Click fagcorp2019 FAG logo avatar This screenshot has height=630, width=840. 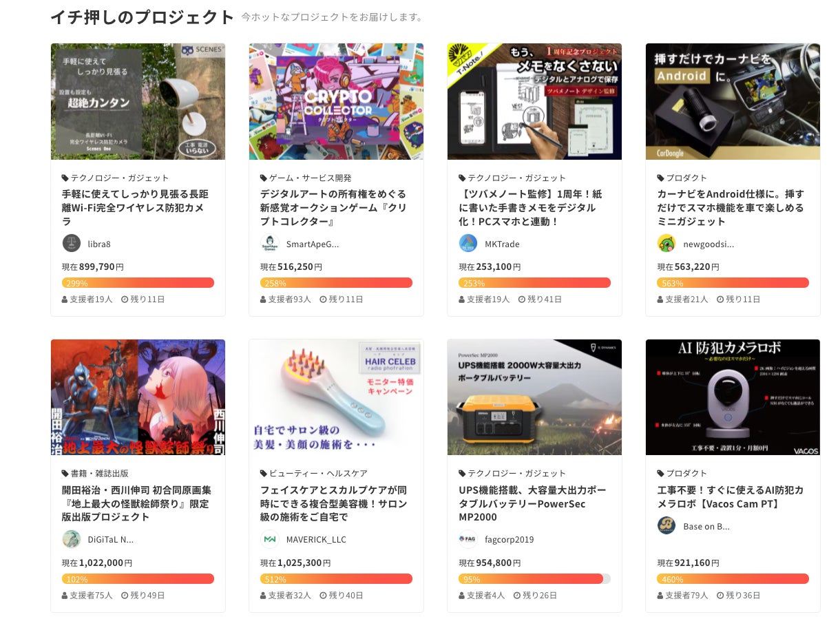point(468,539)
